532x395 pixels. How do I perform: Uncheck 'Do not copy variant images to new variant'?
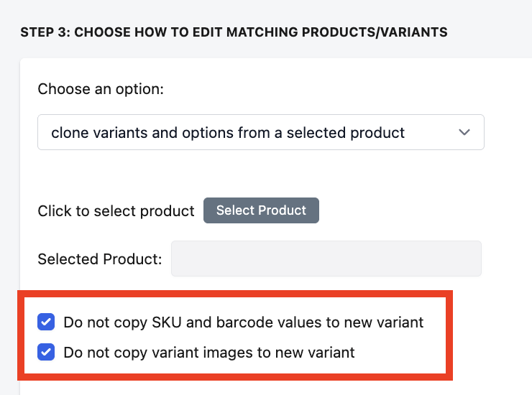[x=46, y=352]
